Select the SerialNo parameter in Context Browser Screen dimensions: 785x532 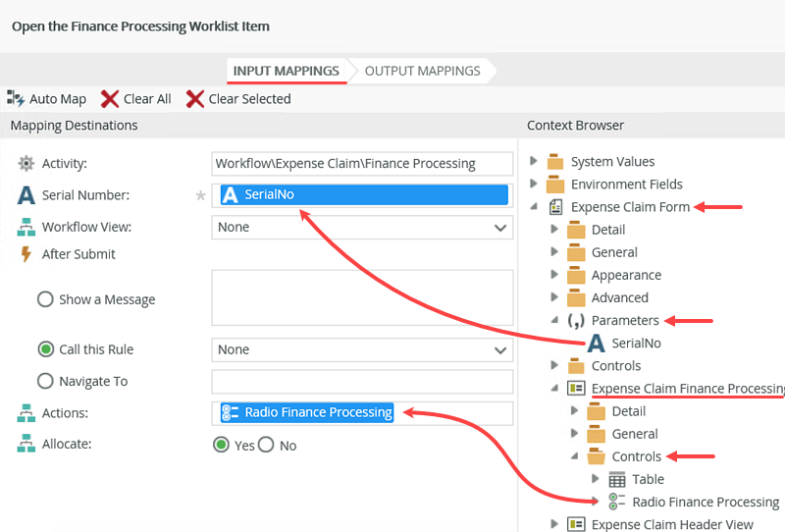[x=636, y=344]
